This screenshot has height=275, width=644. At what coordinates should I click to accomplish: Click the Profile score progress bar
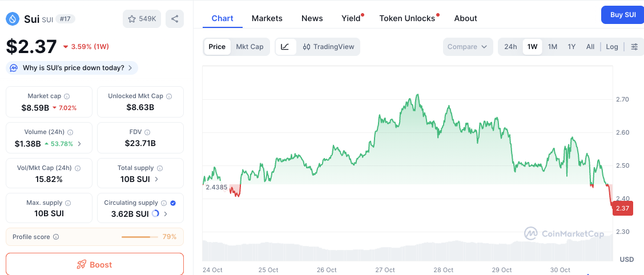coord(140,237)
